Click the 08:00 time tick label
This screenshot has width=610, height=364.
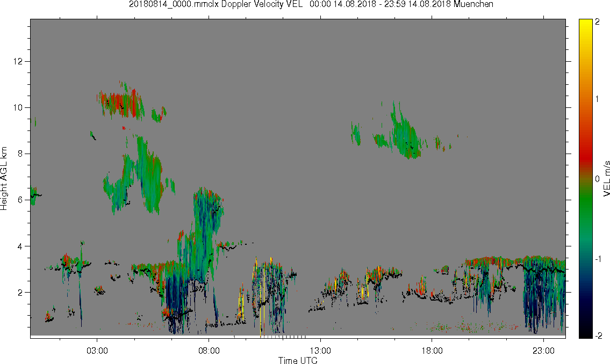click(x=209, y=351)
